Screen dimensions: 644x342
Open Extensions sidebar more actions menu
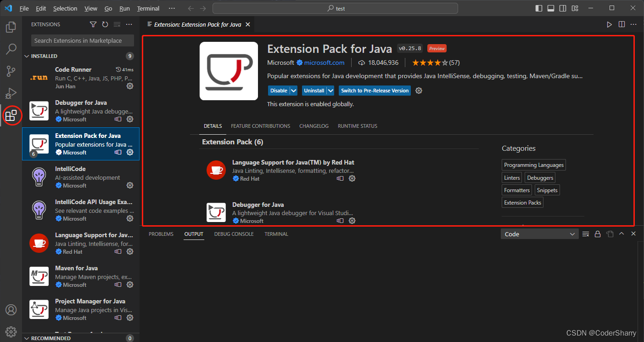pos(129,24)
